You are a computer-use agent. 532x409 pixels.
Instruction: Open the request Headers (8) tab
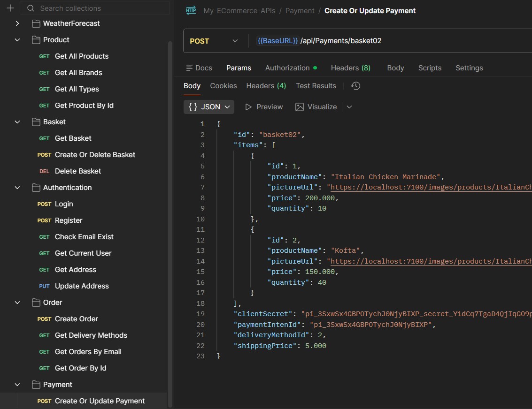(x=351, y=68)
